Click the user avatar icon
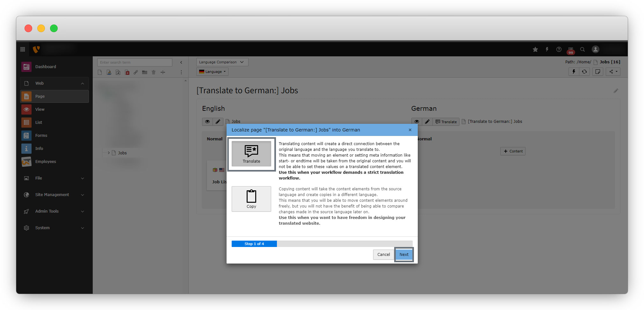644x310 pixels. click(x=595, y=49)
